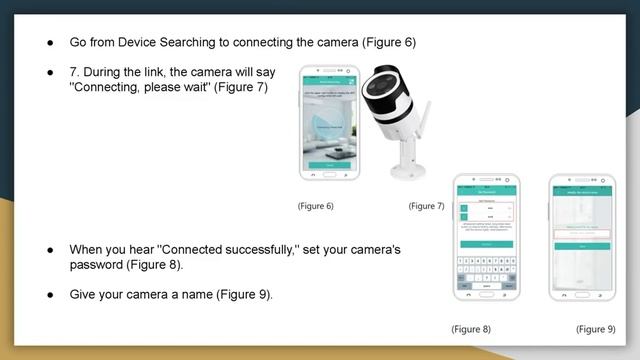Click the Figure 9 phone screenshot image
Viewport: 640px width, 360px height.
tap(582, 238)
